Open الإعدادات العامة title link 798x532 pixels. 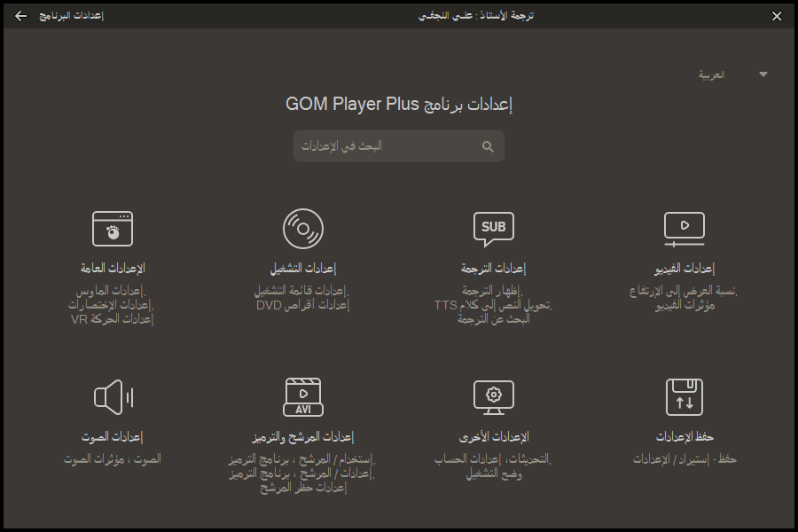point(113,269)
